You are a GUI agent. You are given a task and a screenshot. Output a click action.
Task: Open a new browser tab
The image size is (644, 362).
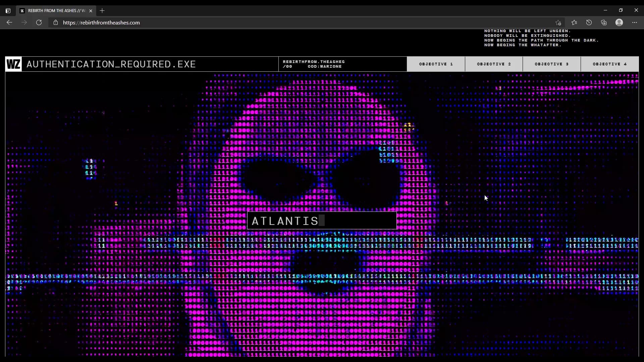(x=102, y=11)
